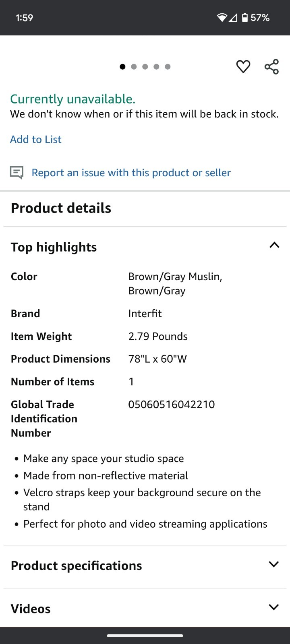This screenshot has width=290, height=644.
Task: Tap the Global Trade Identification Number value
Action: point(172,404)
